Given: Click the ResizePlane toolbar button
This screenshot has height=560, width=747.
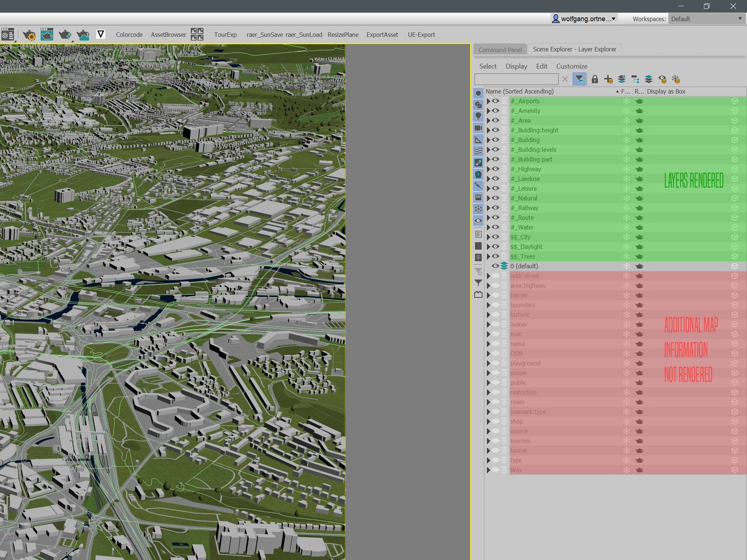Looking at the screenshot, I should pos(343,35).
